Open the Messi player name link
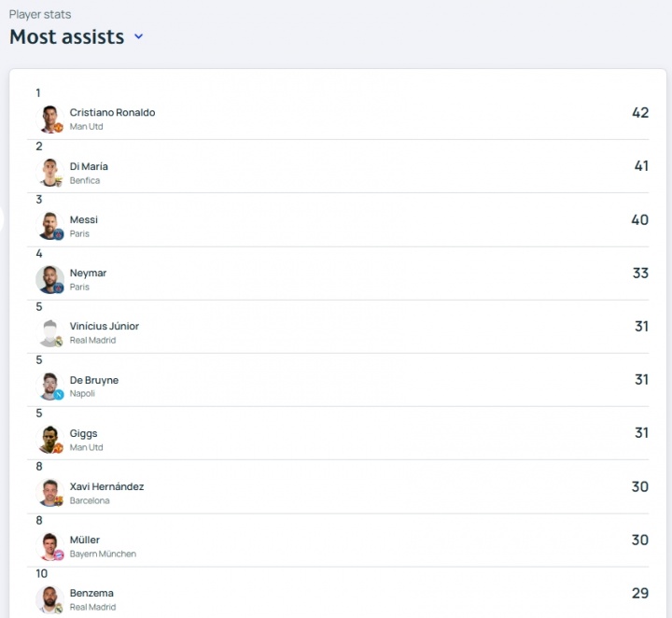This screenshot has height=618, width=672. tap(84, 219)
